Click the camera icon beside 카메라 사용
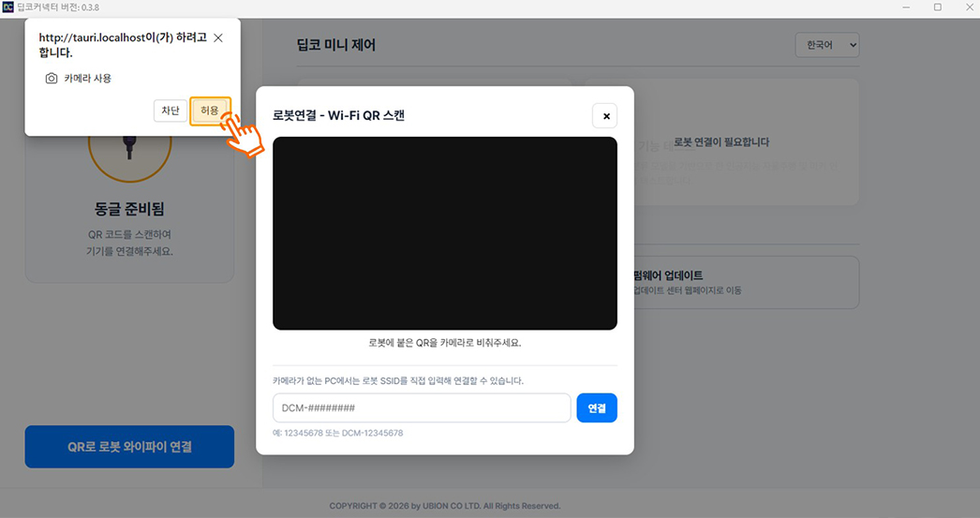 point(52,78)
